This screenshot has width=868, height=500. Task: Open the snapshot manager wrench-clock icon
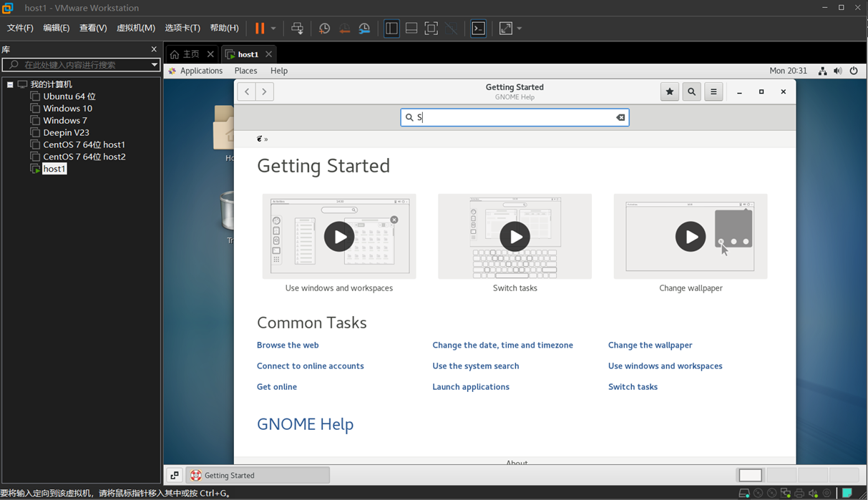pos(364,29)
